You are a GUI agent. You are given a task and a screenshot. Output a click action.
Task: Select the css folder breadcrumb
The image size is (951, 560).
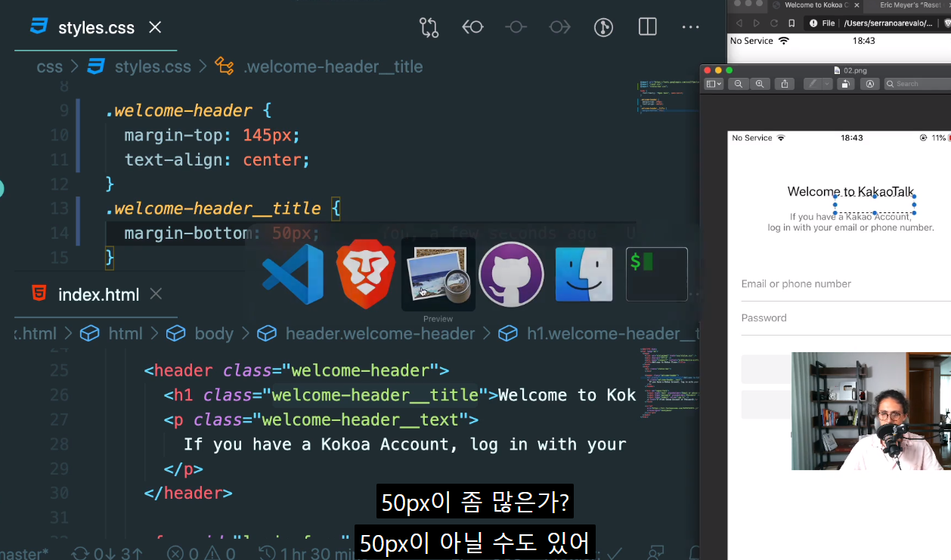tap(50, 67)
